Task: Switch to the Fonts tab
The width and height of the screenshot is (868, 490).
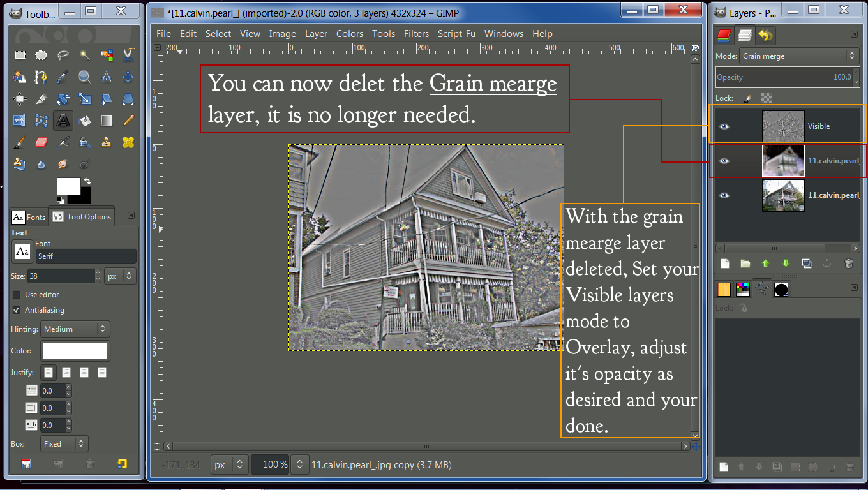Action: (x=29, y=217)
